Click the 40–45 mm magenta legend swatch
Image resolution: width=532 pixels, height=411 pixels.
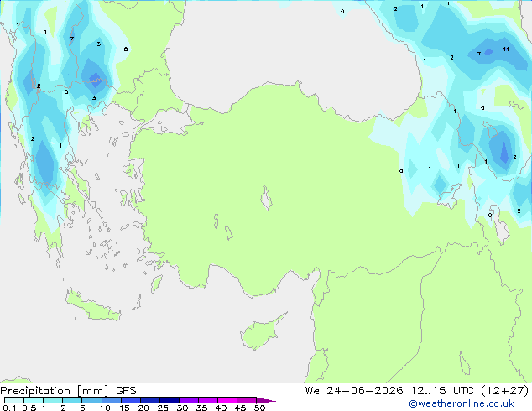(227, 400)
